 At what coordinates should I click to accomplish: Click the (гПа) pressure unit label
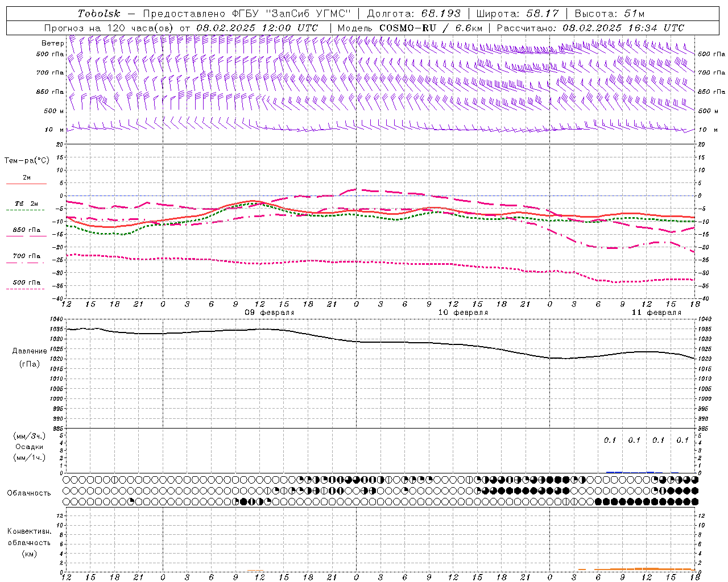30,364
